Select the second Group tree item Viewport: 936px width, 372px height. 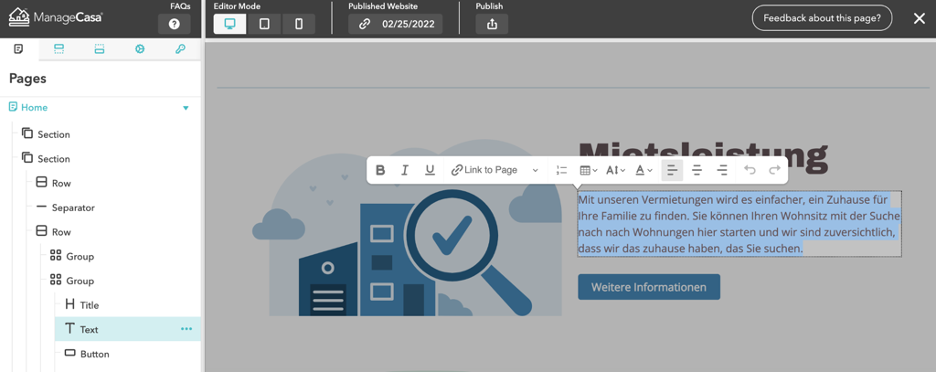click(72, 281)
